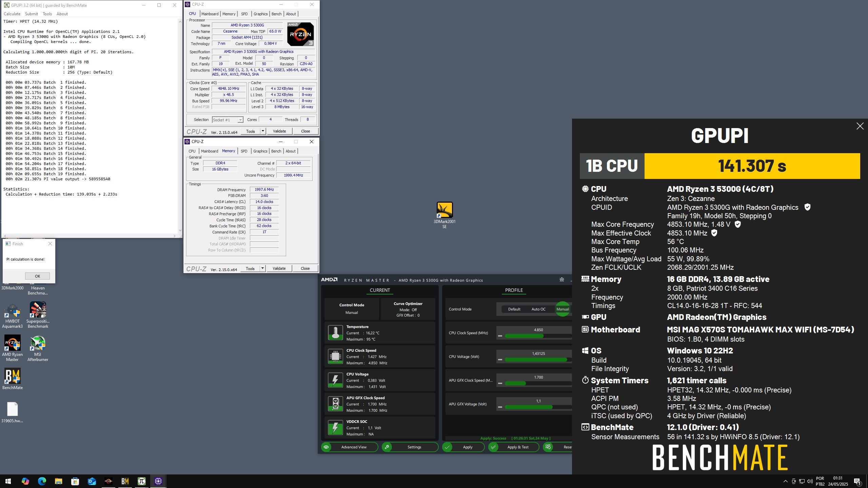
Task: Open the HWBOT Aquamark3 desktop icon
Action: coord(13,316)
